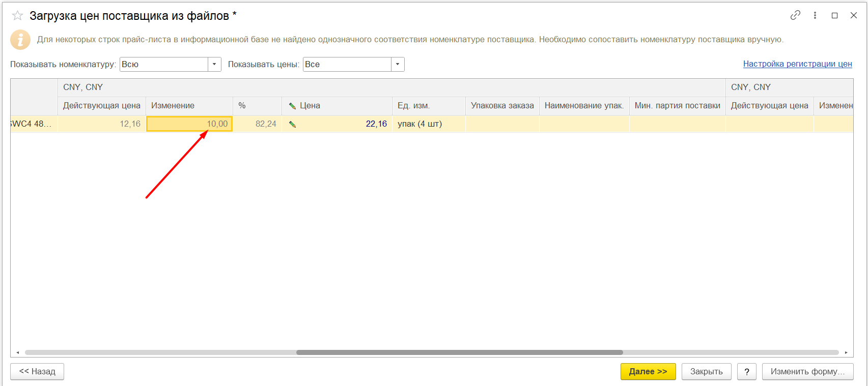Expand the Показывать номенклатуру dropdown

pos(214,64)
